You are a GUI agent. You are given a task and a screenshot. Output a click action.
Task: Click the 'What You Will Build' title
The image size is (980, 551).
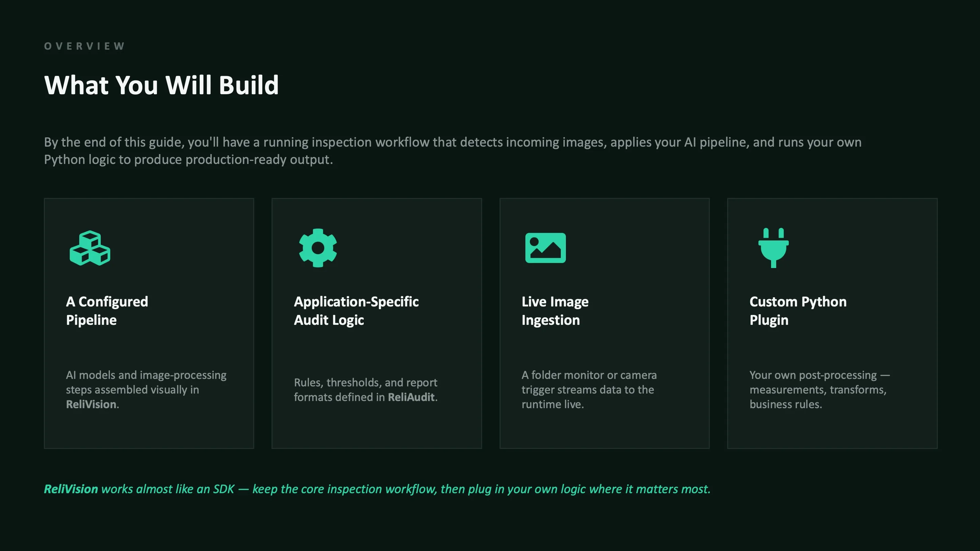tap(162, 85)
